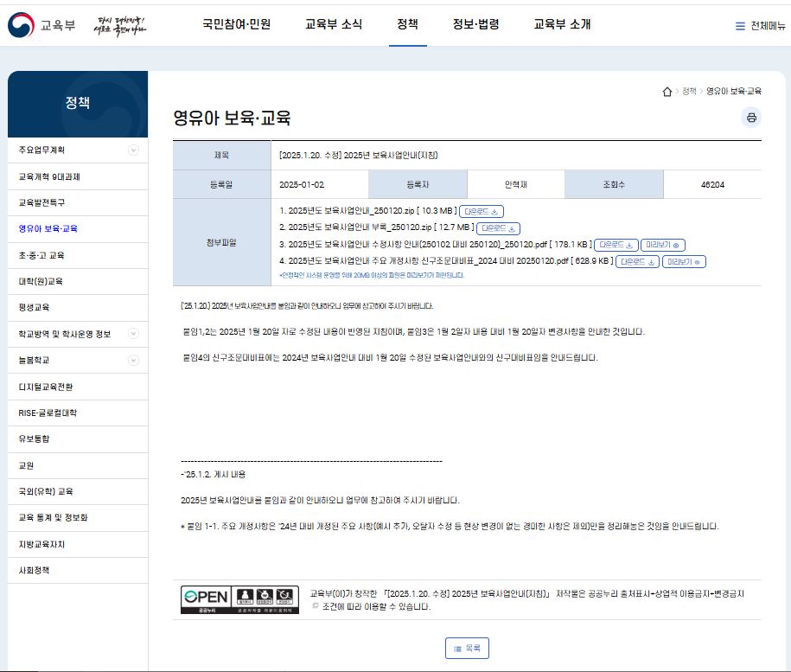The image size is (791, 672).
Task: Go to 교육부 소개 menu
Action: 562,24
